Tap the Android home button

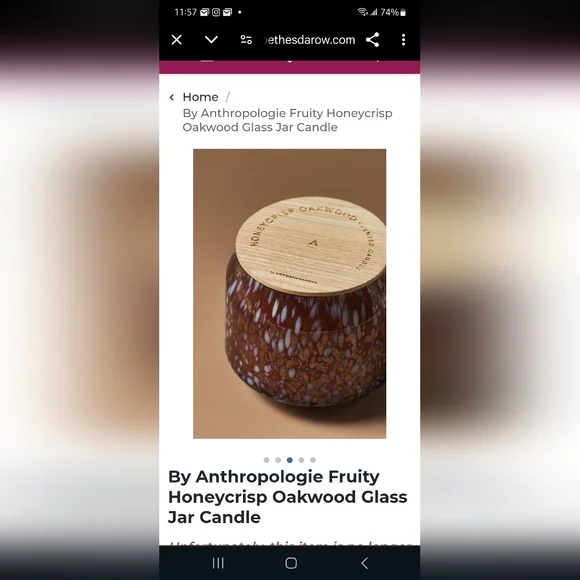click(x=291, y=563)
